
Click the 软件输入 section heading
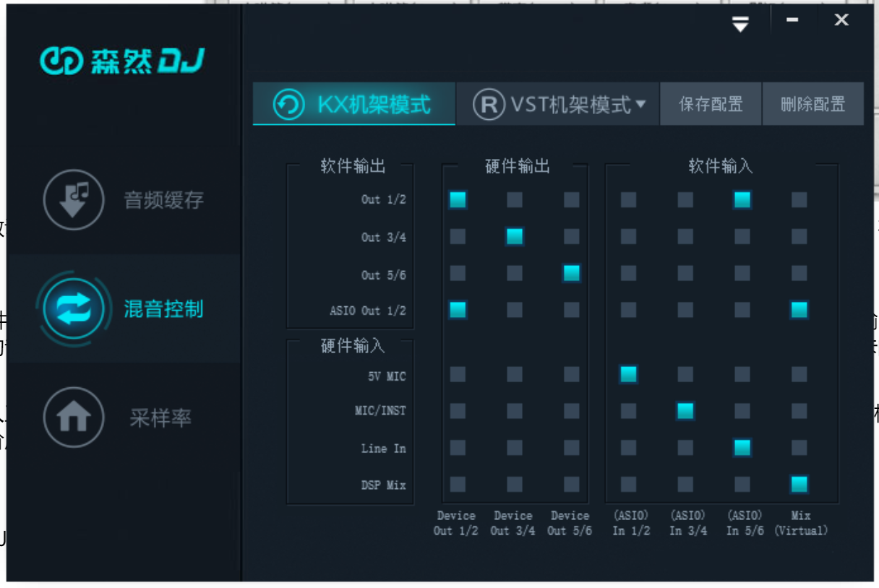pyautogui.click(x=721, y=166)
